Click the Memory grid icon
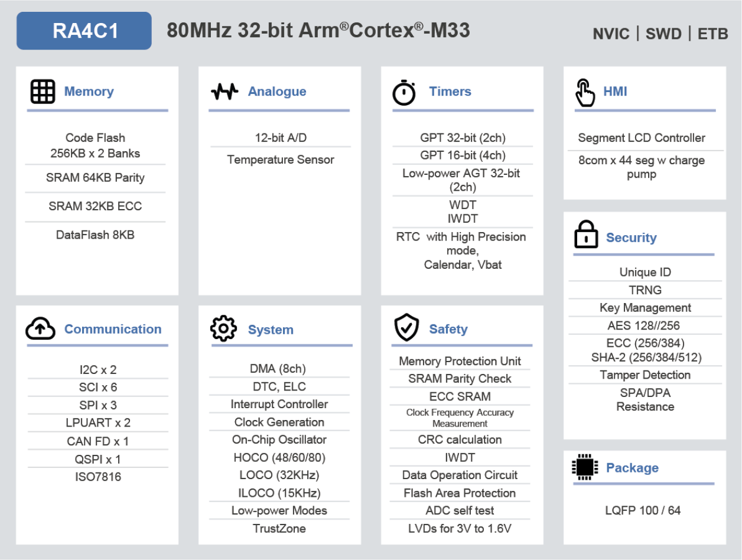 coord(43,92)
